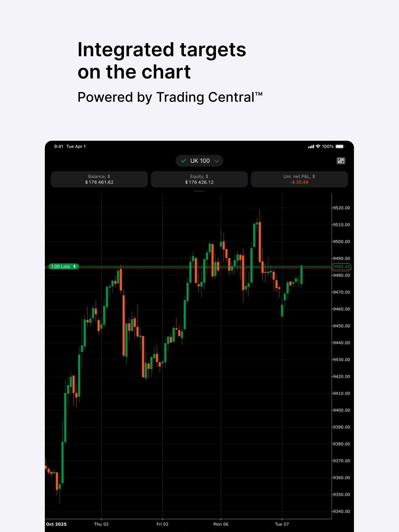Select the Balance panel showing $176 461.62
The image size is (399, 532).
coord(99,179)
